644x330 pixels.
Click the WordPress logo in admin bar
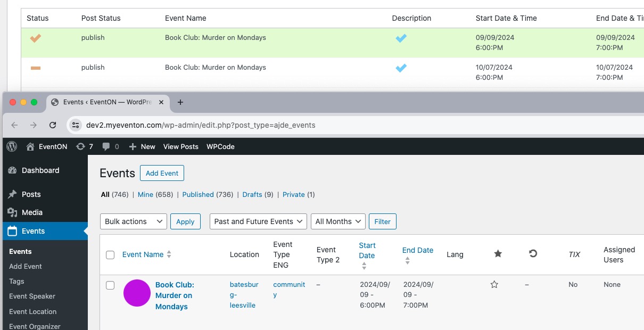[12, 146]
